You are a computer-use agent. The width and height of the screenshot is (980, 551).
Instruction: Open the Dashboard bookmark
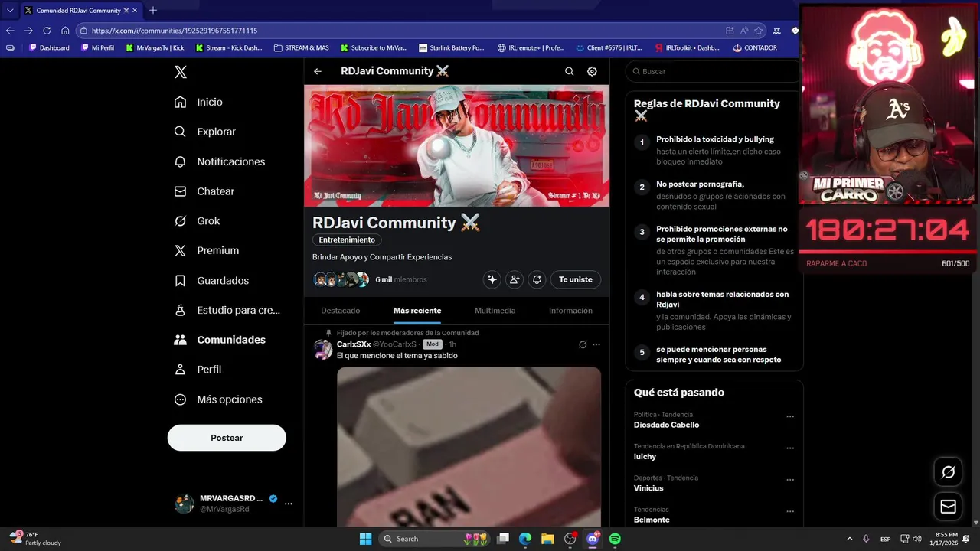pos(49,47)
